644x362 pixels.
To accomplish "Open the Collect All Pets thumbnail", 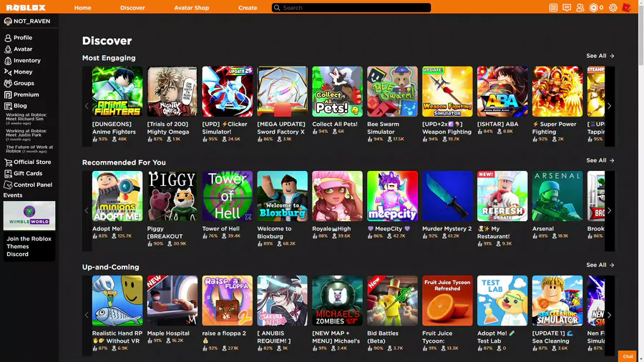I will (338, 92).
